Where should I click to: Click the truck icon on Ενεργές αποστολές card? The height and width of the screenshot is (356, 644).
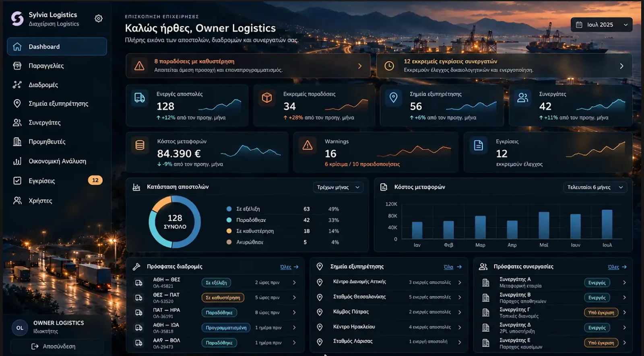[x=140, y=98]
